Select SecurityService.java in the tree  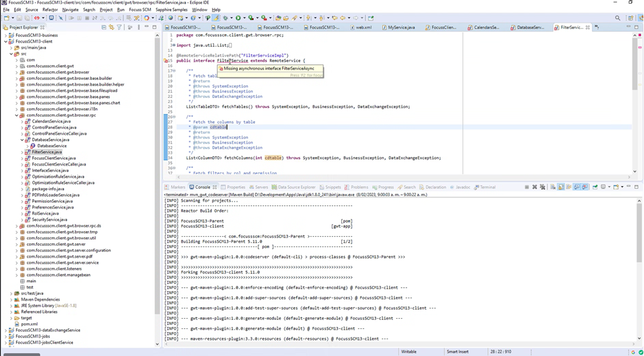coord(50,220)
